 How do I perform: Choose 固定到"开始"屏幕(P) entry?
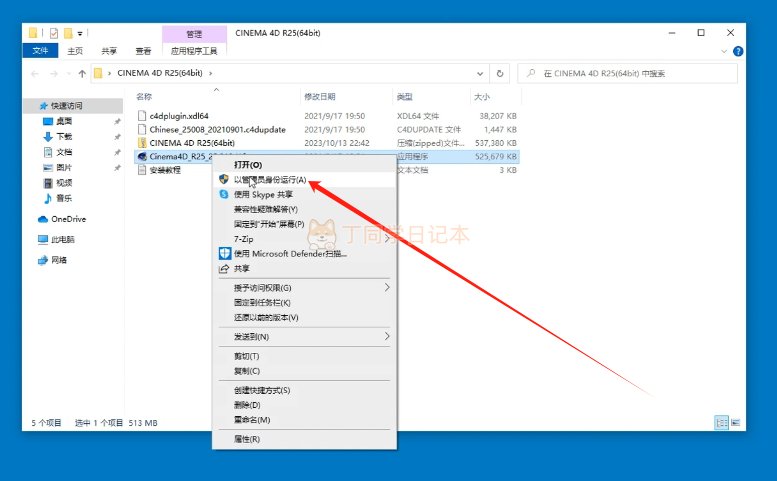click(x=269, y=224)
